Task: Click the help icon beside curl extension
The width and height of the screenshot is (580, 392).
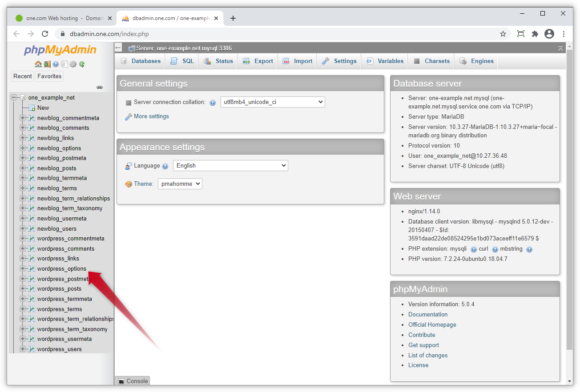Action: point(495,249)
